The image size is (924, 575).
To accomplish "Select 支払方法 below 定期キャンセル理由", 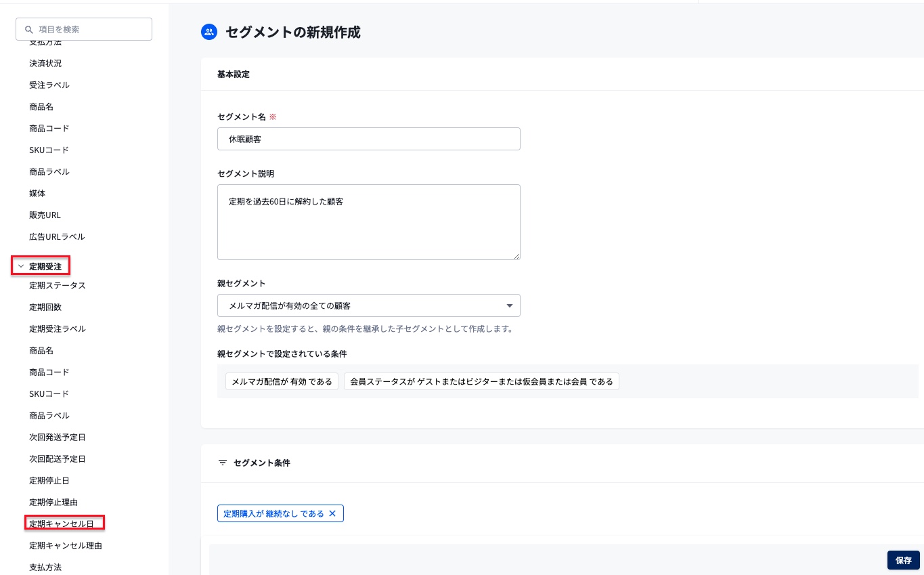I will click(45, 568).
